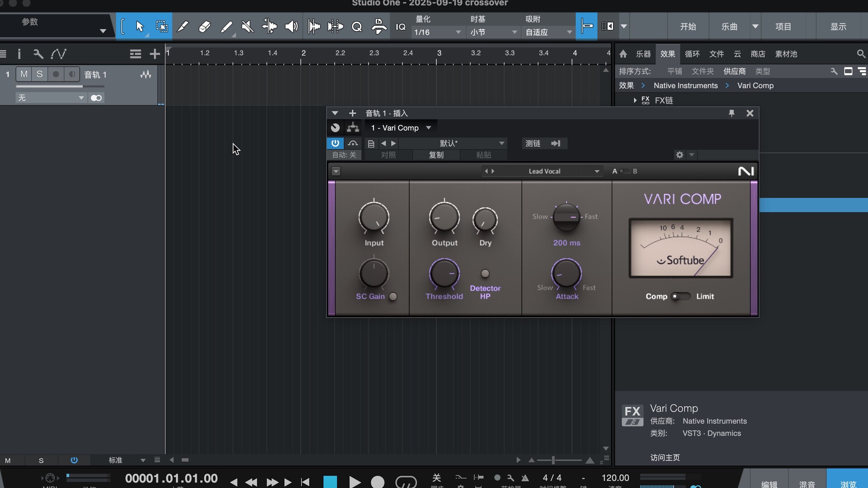Solo track 1 with S button
This screenshot has height=488, width=868.
(40, 74)
